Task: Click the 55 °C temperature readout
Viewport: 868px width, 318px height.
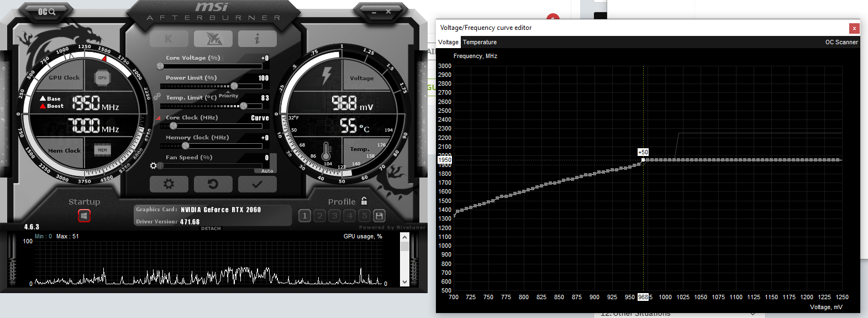Action: pyautogui.click(x=354, y=126)
